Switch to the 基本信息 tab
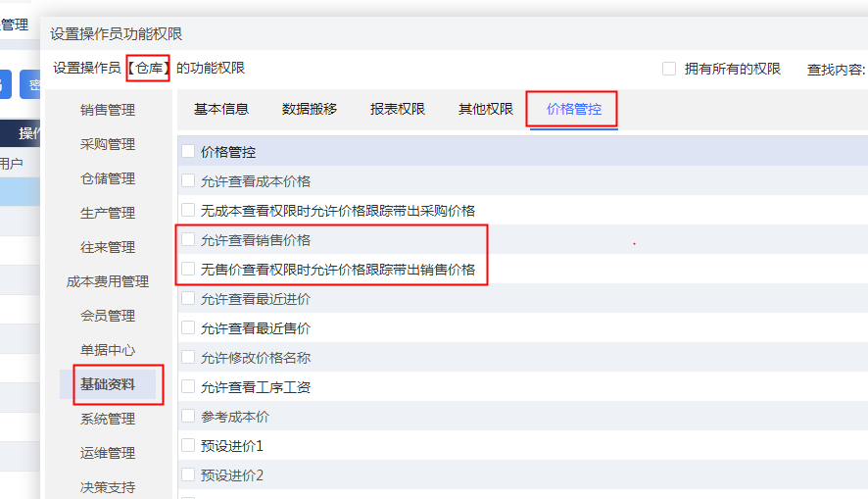 (221, 109)
